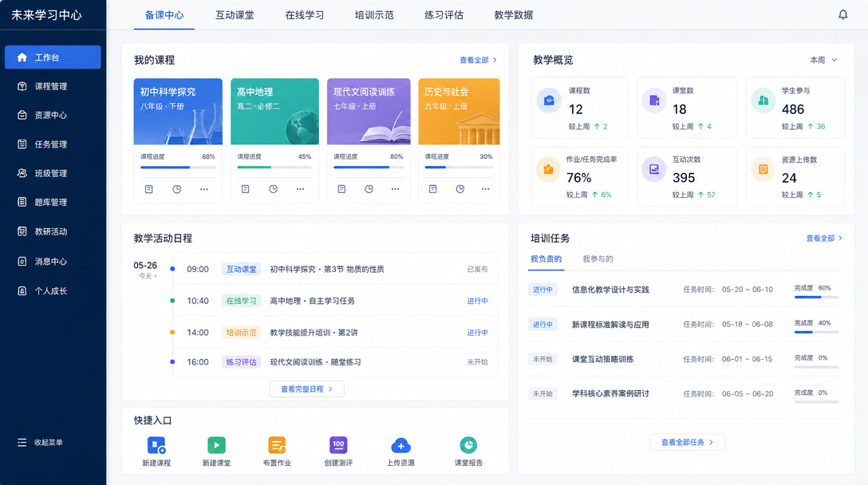The image size is (868, 485).
Task: Open 新建课堂 quick entry icon
Action: point(216,445)
